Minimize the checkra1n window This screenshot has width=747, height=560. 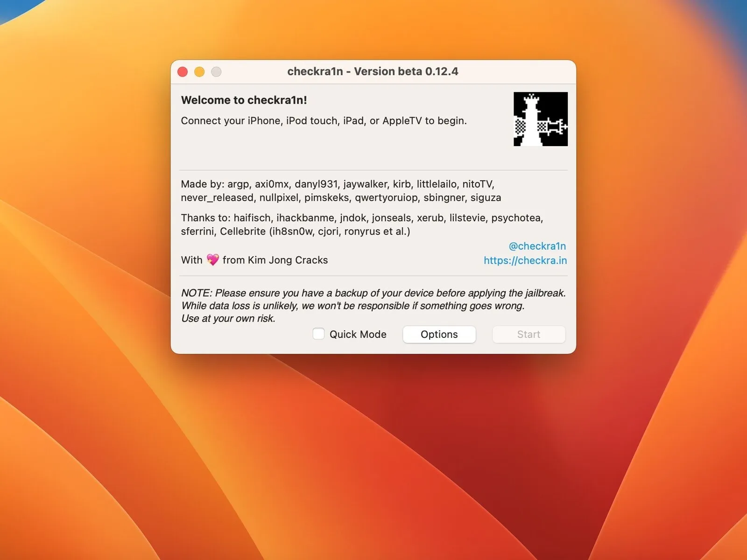point(199,71)
